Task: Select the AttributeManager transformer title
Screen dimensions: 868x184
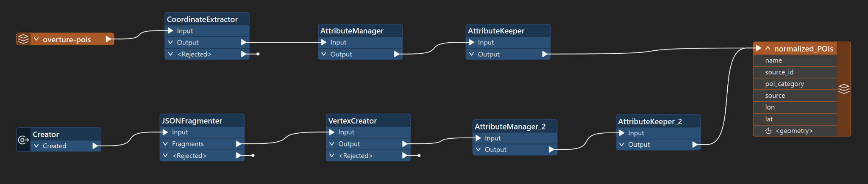Action: click(352, 30)
